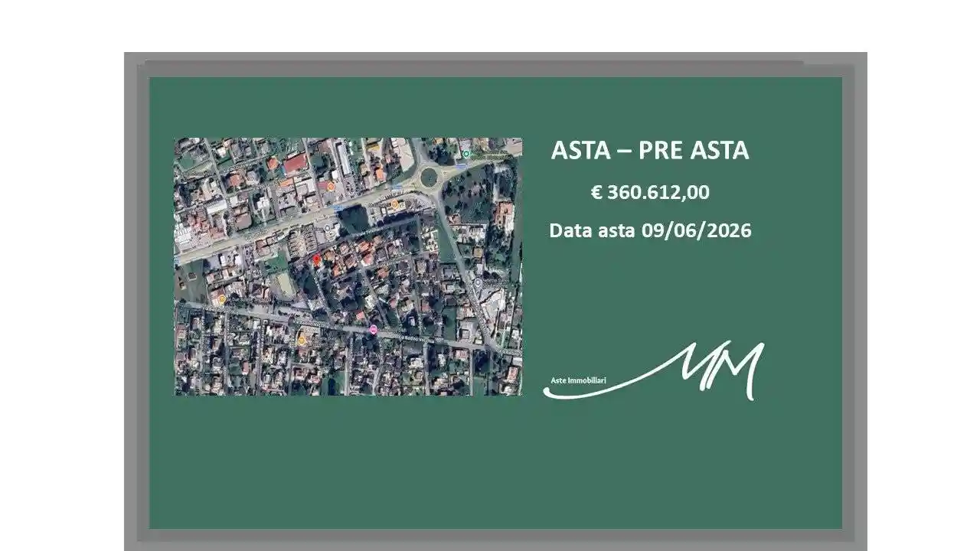Click the gray marker on the map's right side
Screen dimensions: 980x551
[477, 282]
